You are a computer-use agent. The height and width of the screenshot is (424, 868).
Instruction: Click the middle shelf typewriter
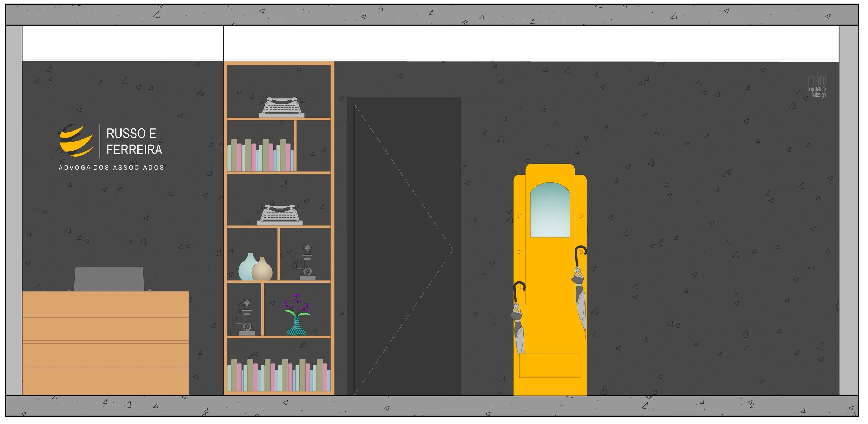(280, 215)
